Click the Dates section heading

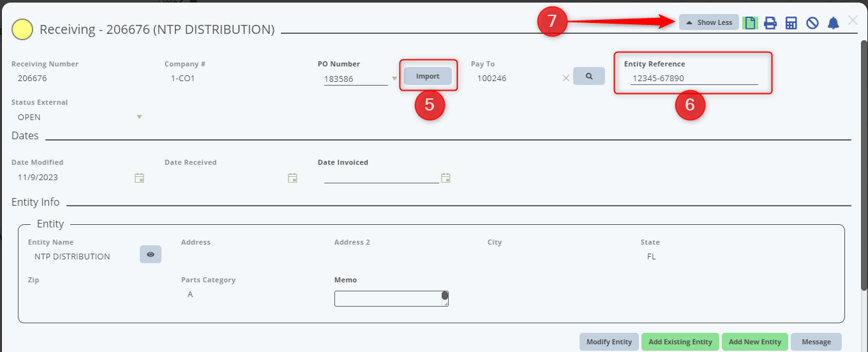[25, 135]
